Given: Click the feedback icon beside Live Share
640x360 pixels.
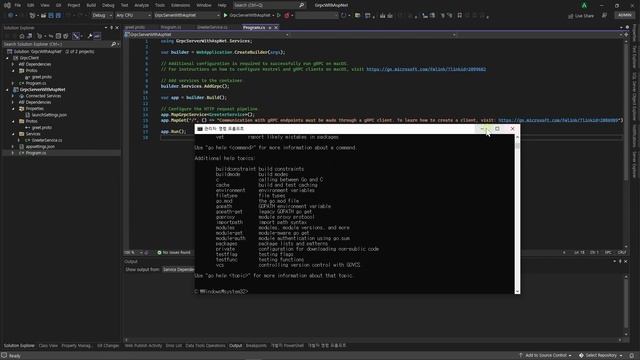Looking at the screenshot, I should [604, 15].
